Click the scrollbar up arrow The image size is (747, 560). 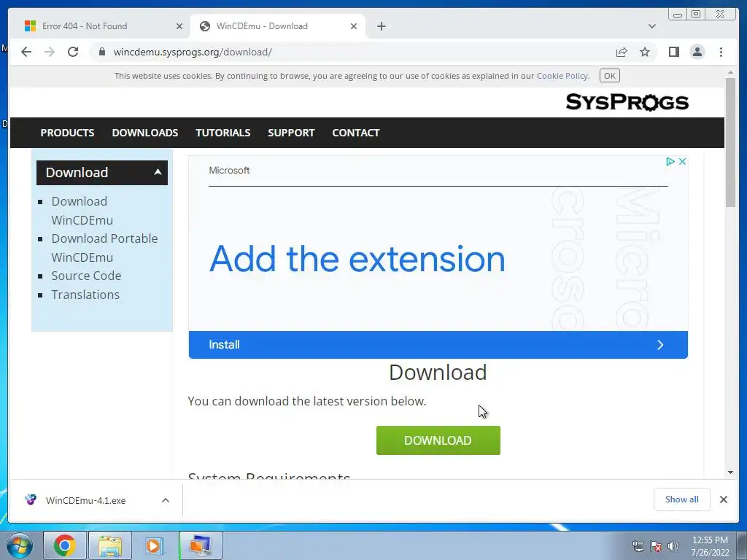click(x=730, y=72)
